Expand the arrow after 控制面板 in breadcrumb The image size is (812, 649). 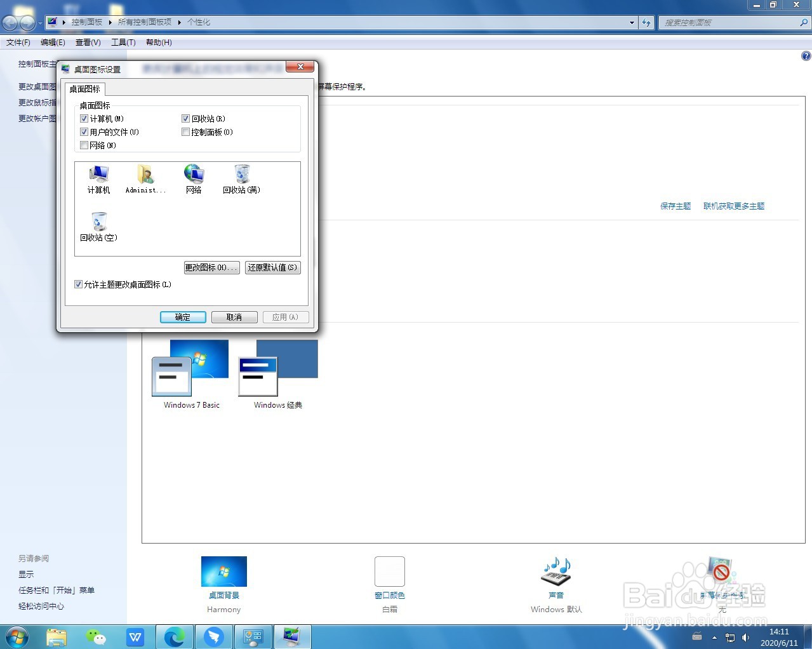coord(110,22)
